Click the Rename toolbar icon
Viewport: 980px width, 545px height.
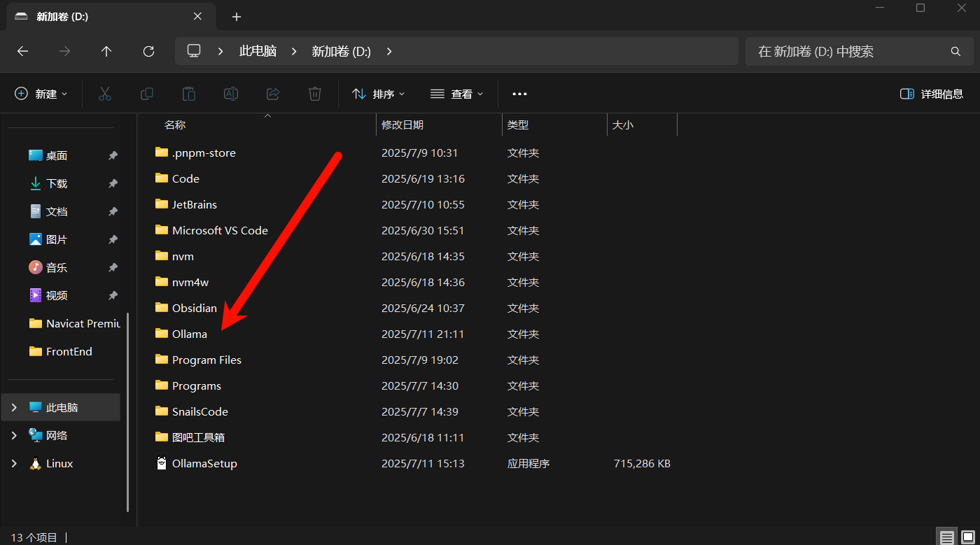231,94
